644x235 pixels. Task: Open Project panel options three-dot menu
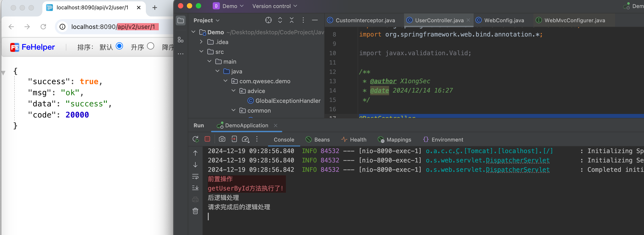pyautogui.click(x=303, y=20)
